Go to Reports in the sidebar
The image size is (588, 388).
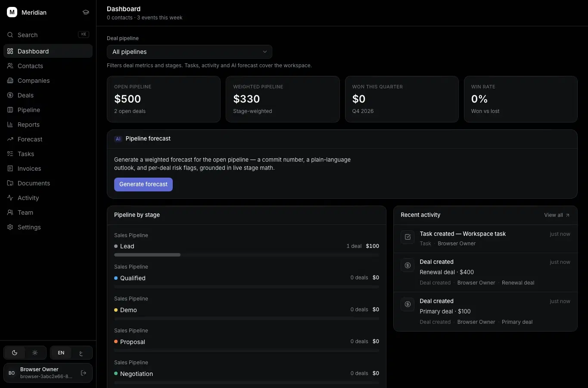click(x=48, y=125)
